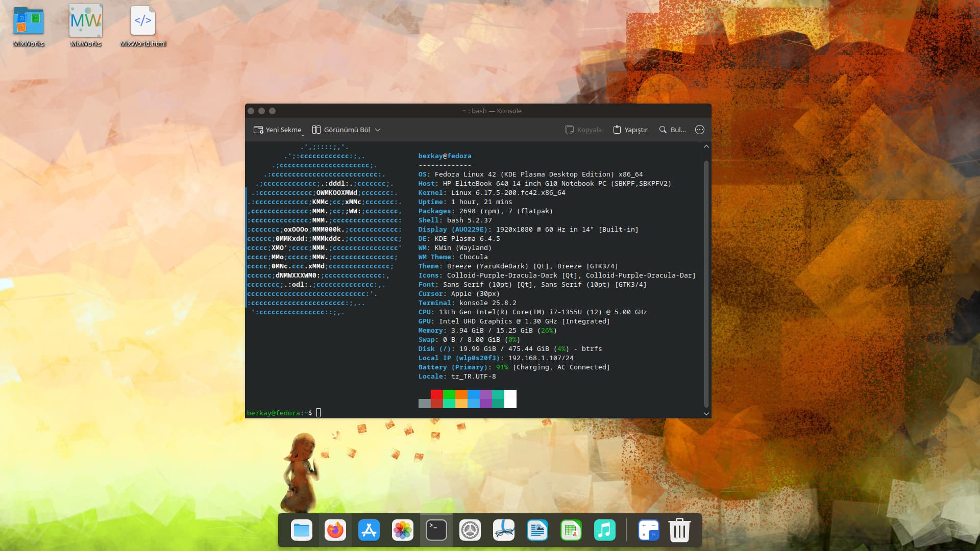Launch Firefox from the dock

click(335, 530)
